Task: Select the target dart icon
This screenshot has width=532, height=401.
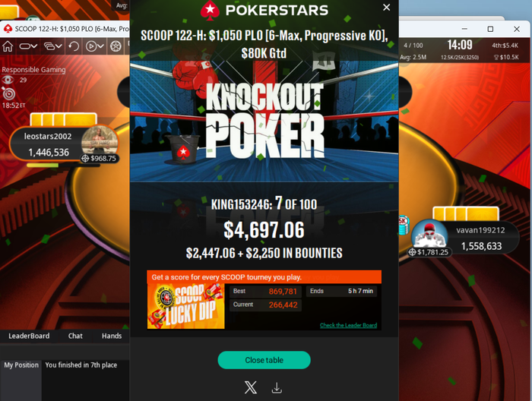Action: pos(8,93)
